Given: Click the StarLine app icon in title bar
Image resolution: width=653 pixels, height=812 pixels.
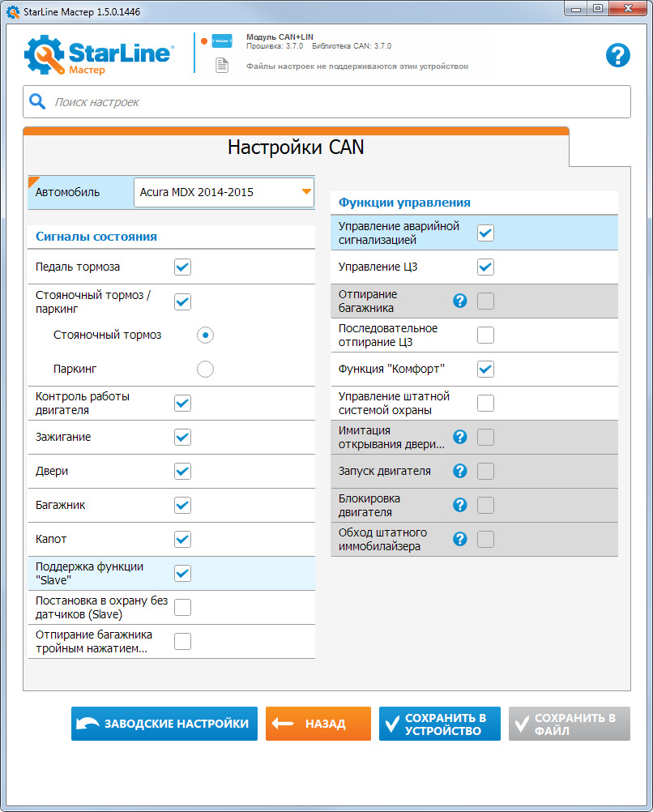Looking at the screenshot, I should (13, 11).
